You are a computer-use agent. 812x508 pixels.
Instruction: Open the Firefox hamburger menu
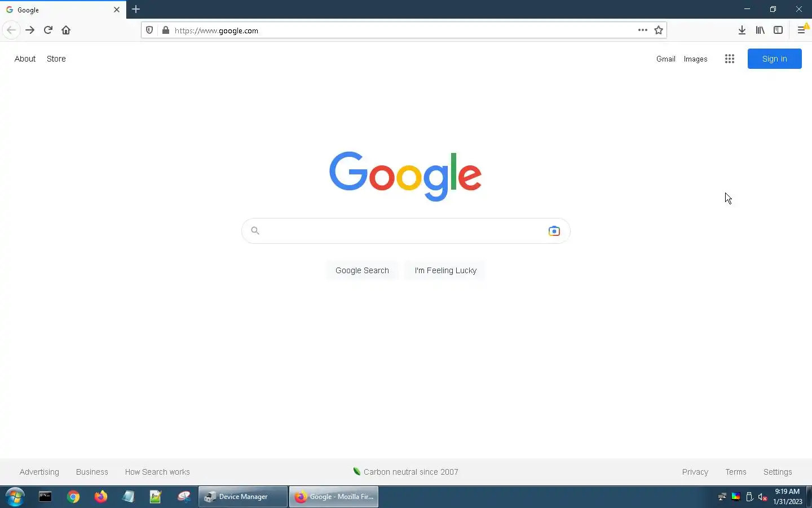[801, 30]
